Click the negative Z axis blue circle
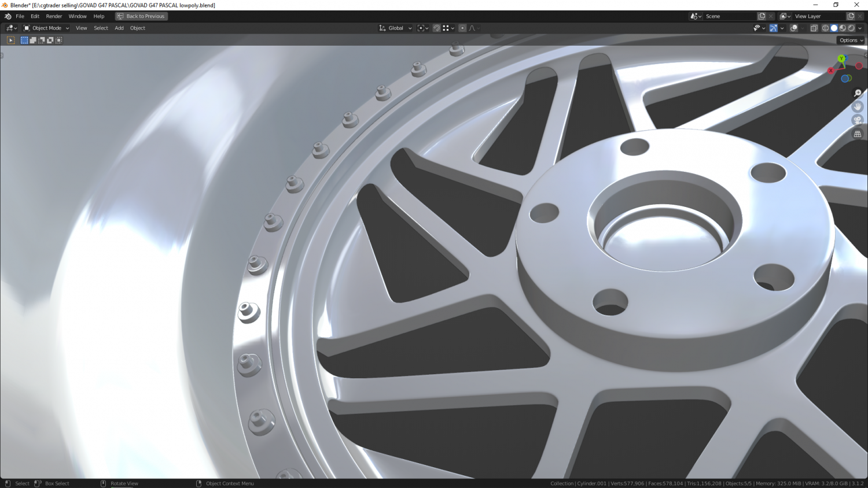 [845, 79]
